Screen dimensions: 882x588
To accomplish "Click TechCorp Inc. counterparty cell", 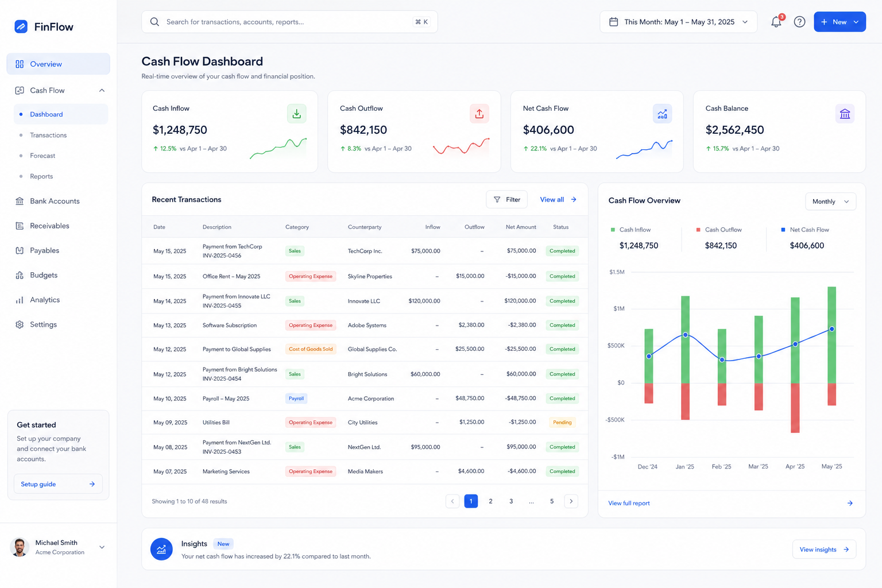I will click(365, 251).
